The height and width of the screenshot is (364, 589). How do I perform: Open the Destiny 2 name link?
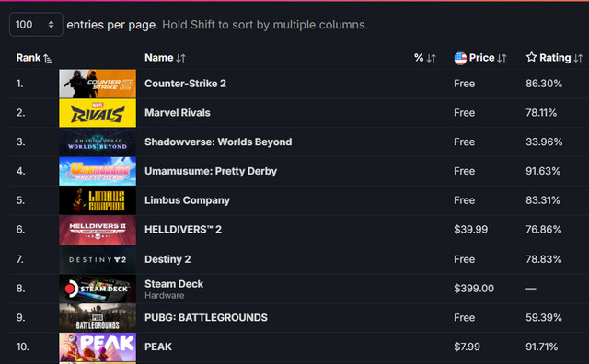click(167, 259)
